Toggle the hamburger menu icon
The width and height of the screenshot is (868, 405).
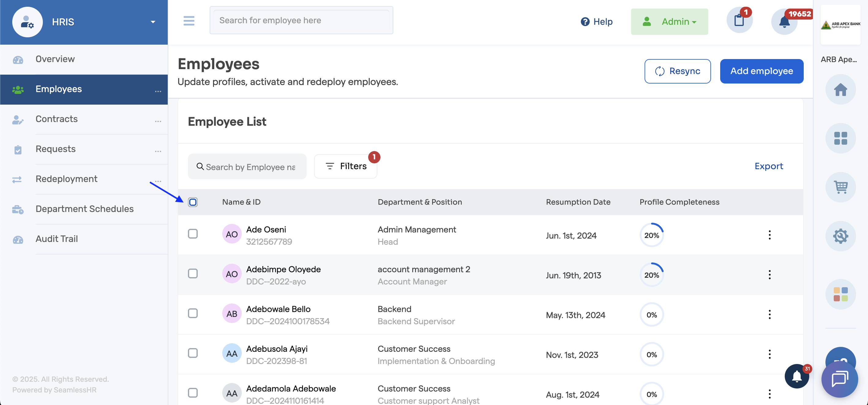[189, 20]
